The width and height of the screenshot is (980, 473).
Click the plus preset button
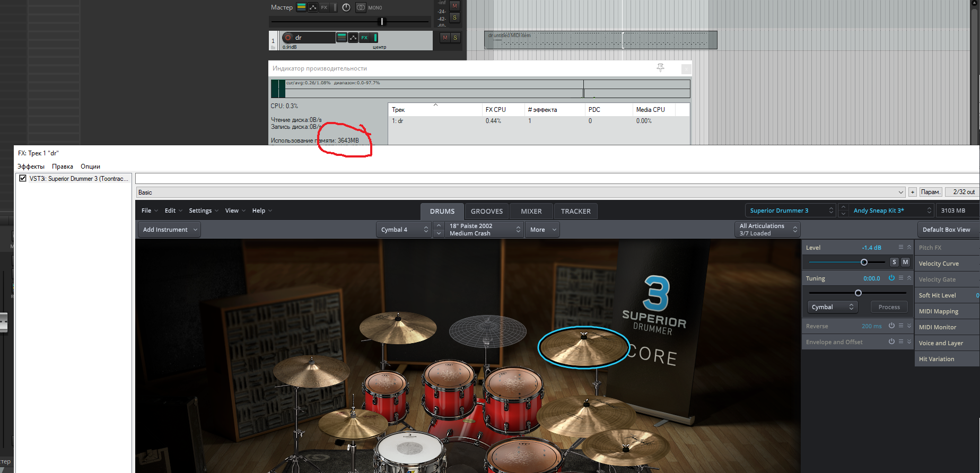pyautogui.click(x=912, y=192)
